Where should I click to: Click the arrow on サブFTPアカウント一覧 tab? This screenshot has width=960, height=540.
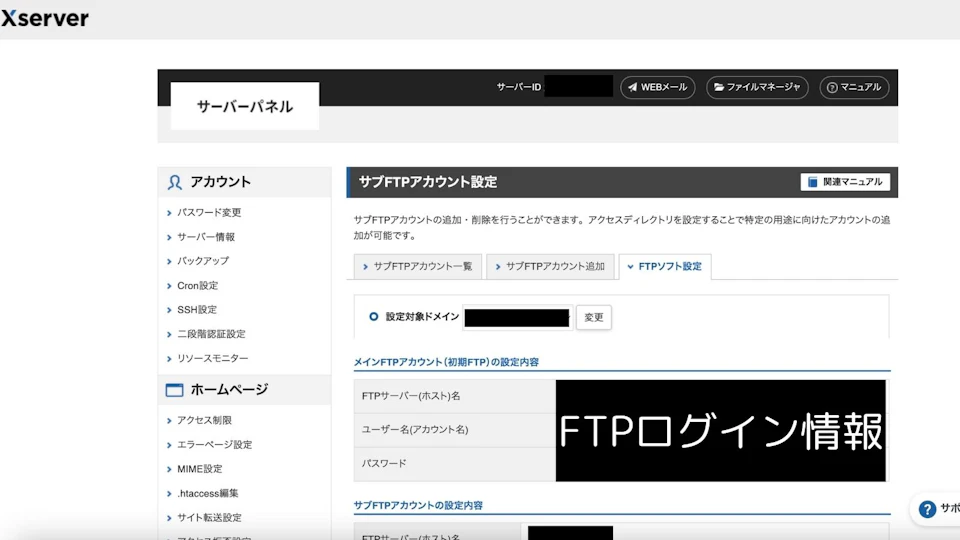366,267
